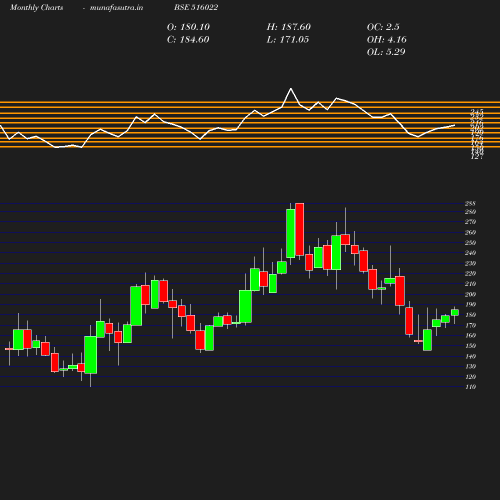Click the white line chart's highest peak
Image resolution: width=500 pixels, height=500 pixels.
[291, 89]
